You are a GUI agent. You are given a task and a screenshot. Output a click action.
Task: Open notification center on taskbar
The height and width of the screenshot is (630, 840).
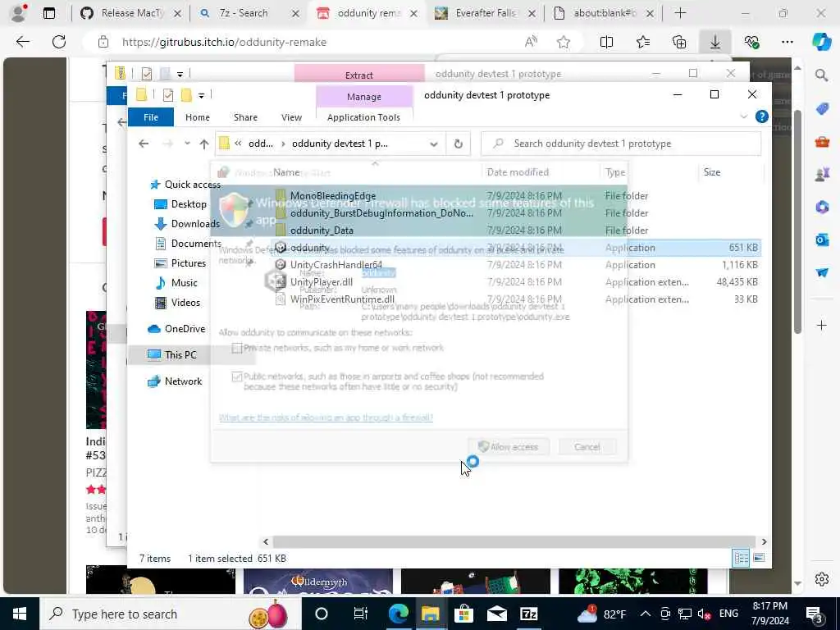pyautogui.click(x=815, y=614)
